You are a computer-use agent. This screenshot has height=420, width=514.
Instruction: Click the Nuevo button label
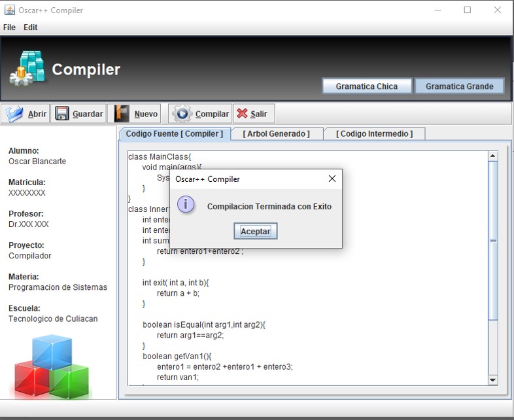point(146,114)
